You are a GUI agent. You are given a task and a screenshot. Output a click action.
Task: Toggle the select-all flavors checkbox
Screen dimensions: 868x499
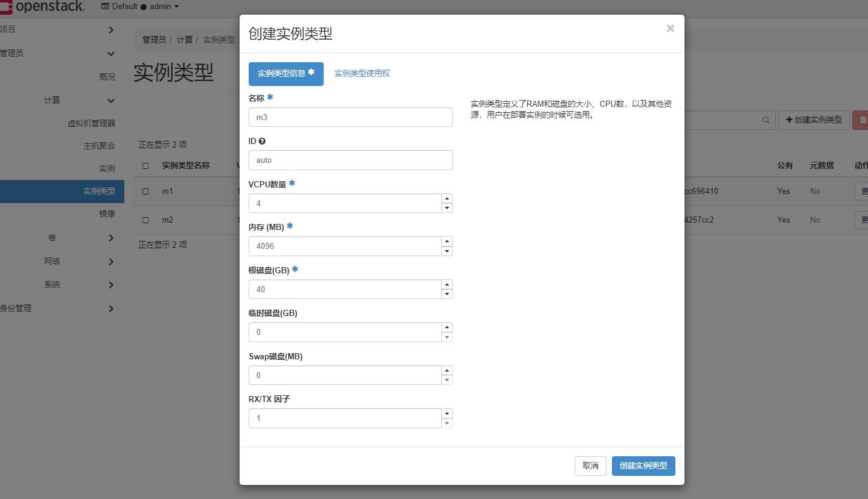(145, 166)
